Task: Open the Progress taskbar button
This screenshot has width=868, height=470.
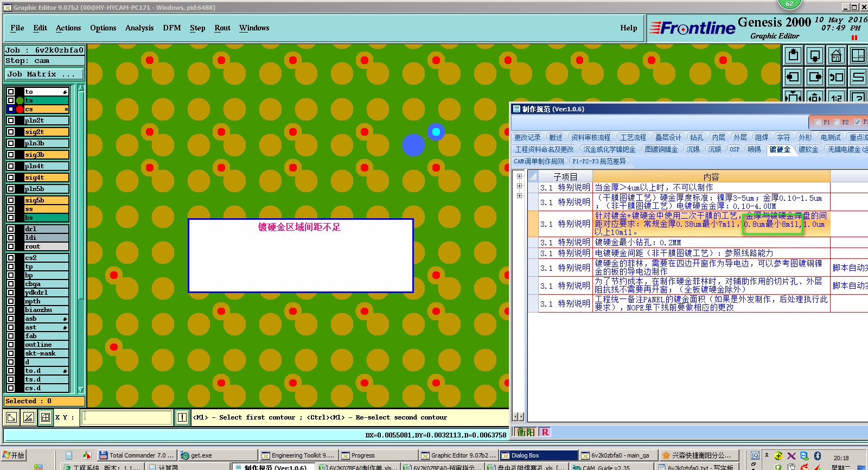Action: point(378,455)
